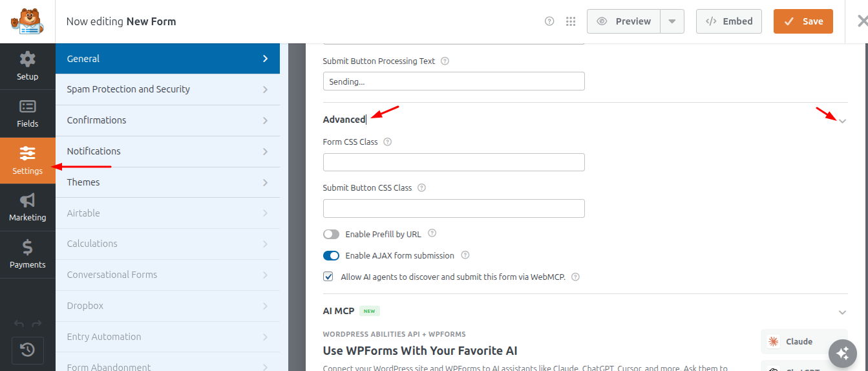Open the Settings panel
The image size is (868, 371).
[x=28, y=161]
